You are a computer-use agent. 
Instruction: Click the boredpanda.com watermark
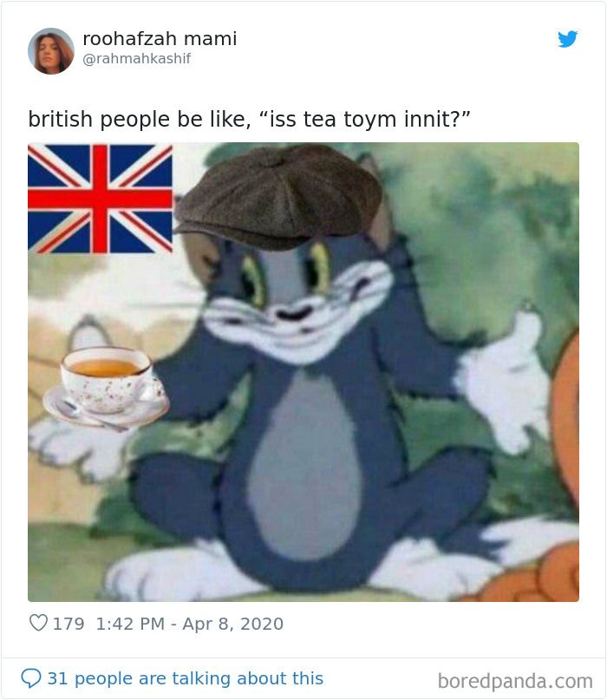[x=515, y=681]
